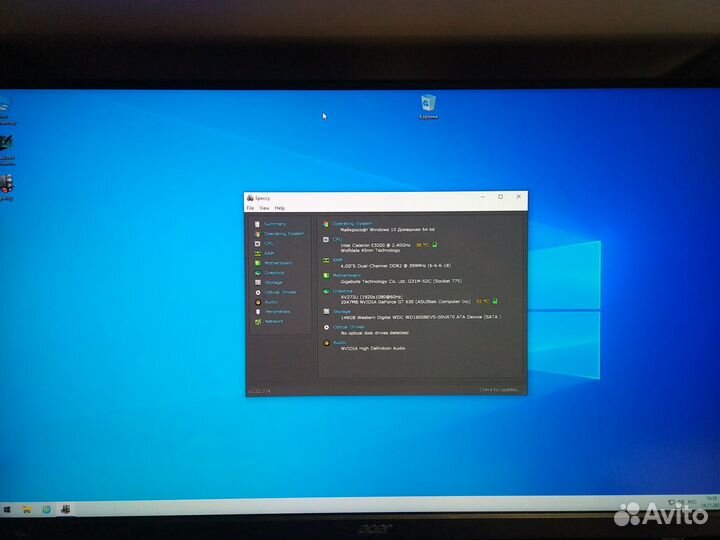Open the Summary section in sidebar
The width and height of the screenshot is (720, 540).
[274, 224]
